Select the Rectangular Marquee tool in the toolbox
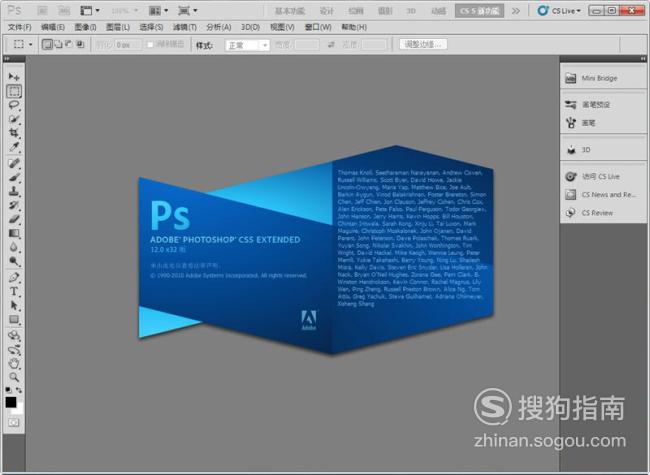Image resolution: width=650 pixels, height=475 pixels. click(x=14, y=91)
